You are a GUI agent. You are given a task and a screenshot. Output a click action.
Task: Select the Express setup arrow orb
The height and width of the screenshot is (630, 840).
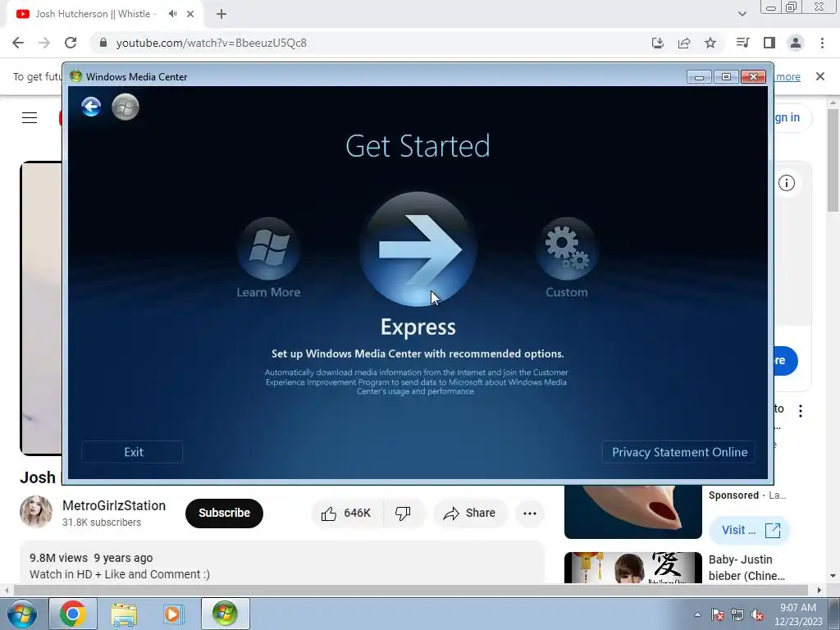click(418, 249)
